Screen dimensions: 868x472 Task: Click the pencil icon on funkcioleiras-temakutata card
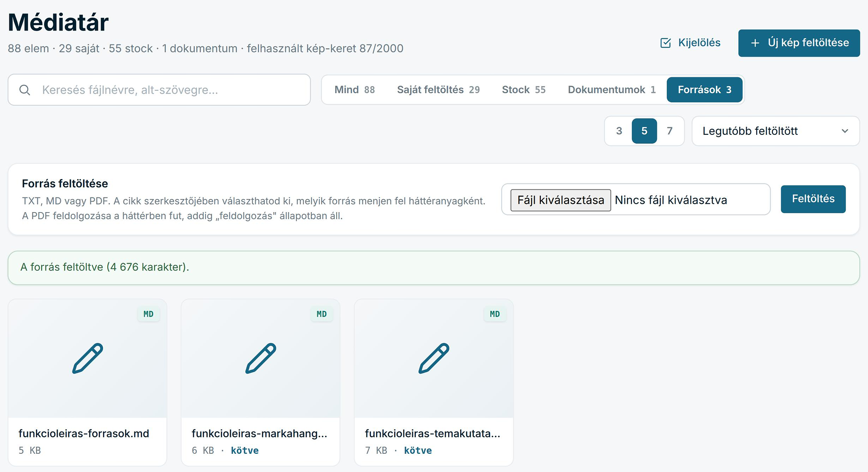[434, 358]
